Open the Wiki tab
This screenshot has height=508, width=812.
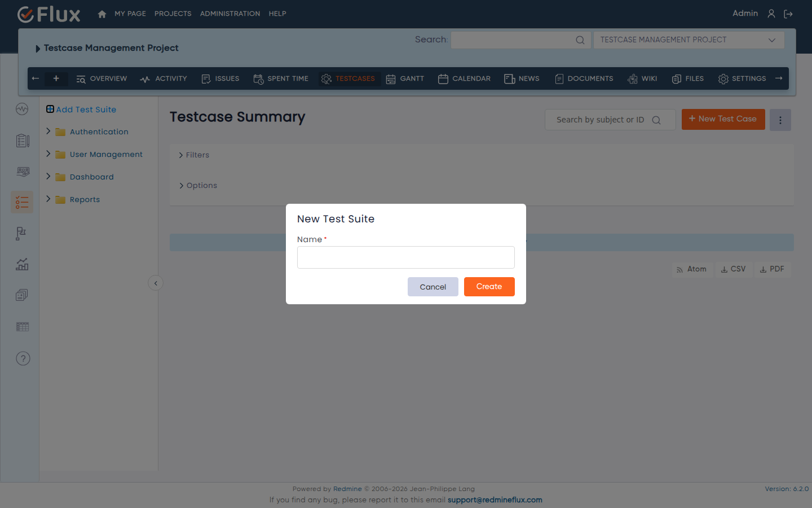642,79
